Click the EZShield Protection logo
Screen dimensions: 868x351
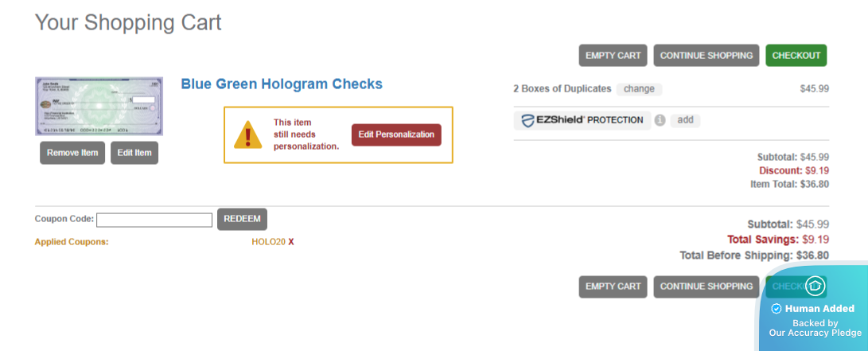(582, 120)
